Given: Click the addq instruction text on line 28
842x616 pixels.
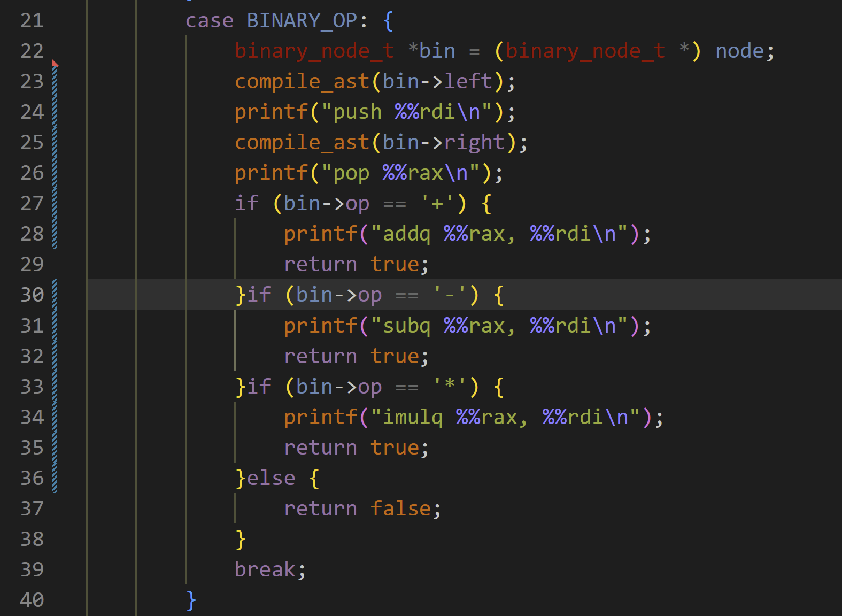Looking at the screenshot, I should (x=406, y=234).
